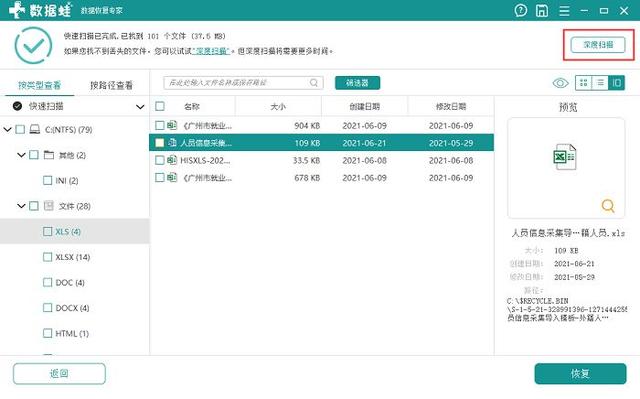
Task: Click the Excel file icon in preview pane
Action: tap(565, 157)
